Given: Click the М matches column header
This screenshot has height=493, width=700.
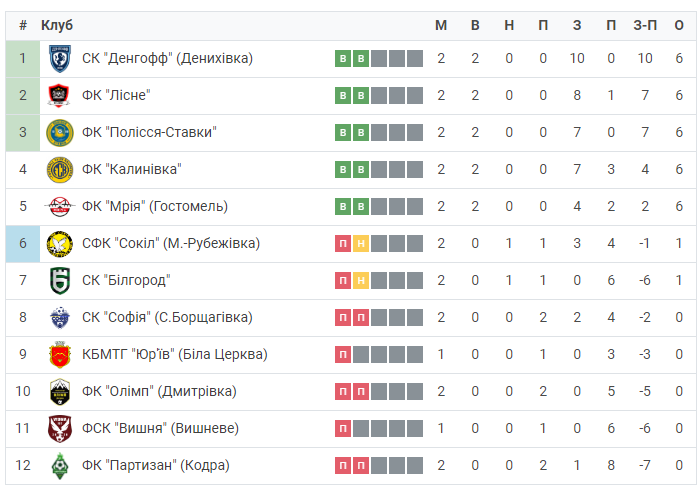Looking at the screenshot, I should click(441, 25).
